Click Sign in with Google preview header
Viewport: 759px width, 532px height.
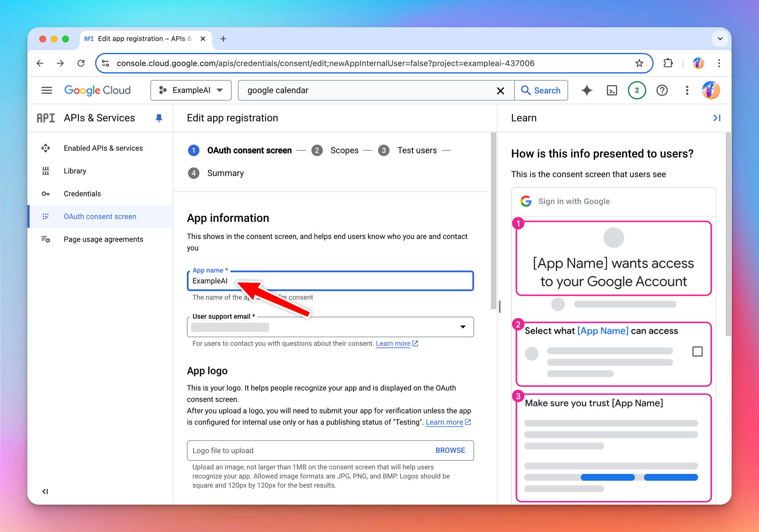[613, 202]
